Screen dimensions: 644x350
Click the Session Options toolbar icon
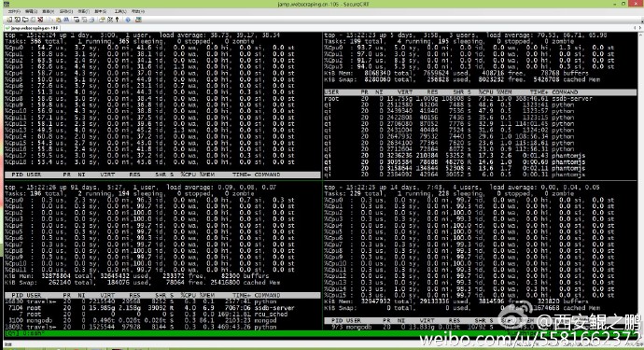(x=102, y=20)
